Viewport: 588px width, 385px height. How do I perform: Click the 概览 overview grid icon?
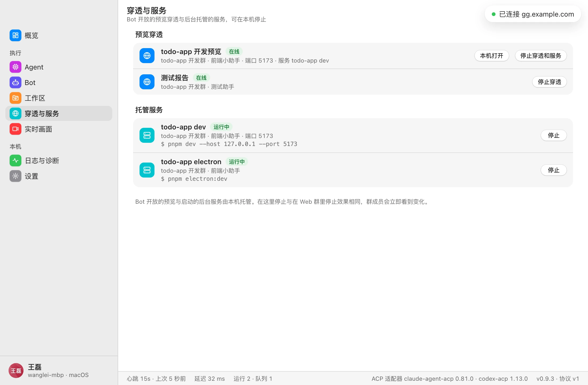[16, 35]
